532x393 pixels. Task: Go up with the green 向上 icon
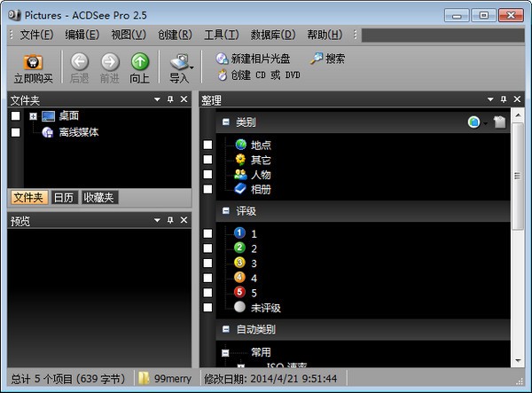point(140,62)
